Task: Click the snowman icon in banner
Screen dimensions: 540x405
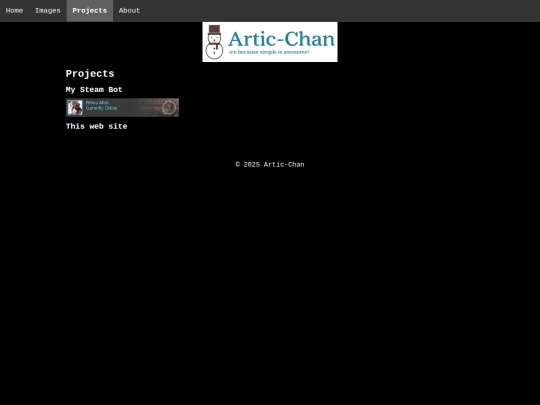Action: (x=214, y=42)
